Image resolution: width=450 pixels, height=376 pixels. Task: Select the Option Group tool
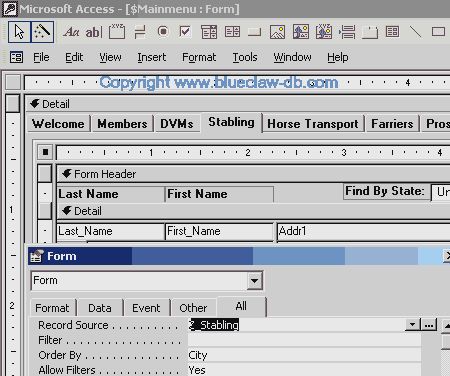(117, 32)
